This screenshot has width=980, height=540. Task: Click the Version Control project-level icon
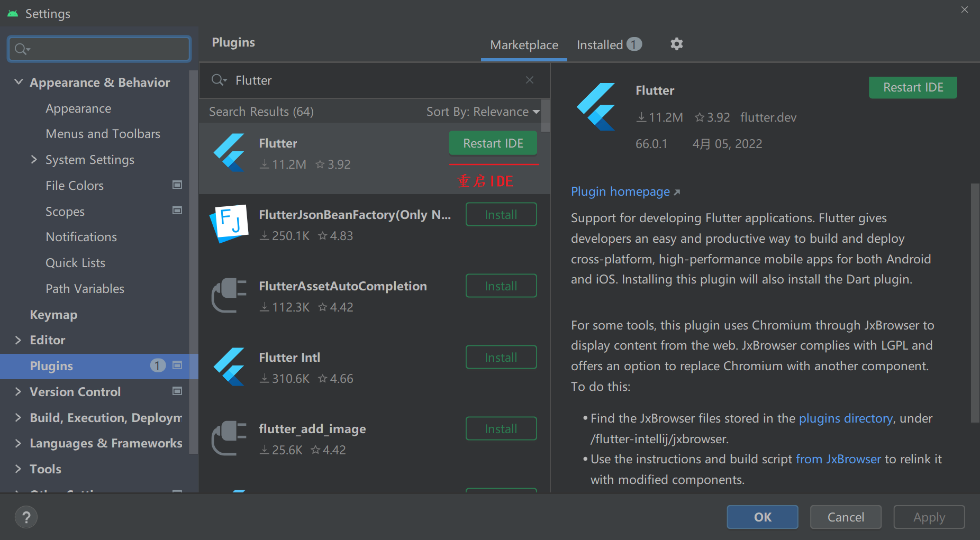(177, 391)
